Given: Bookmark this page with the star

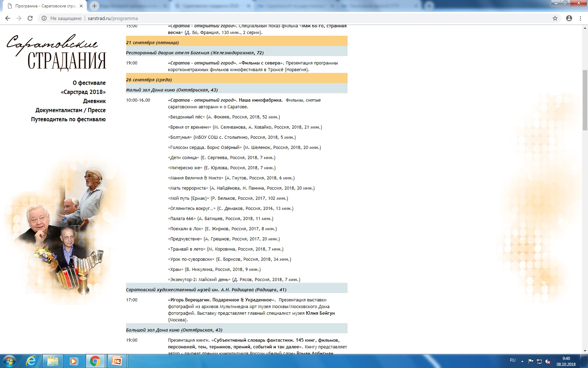Looking at the screenshot, I should click(555, 18).
